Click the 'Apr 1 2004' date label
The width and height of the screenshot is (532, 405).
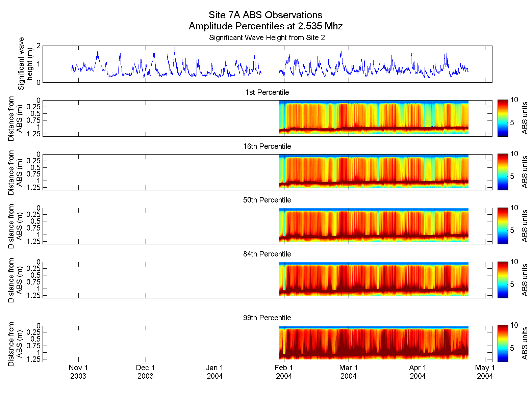pyautogui.click(x=418, y=372)
